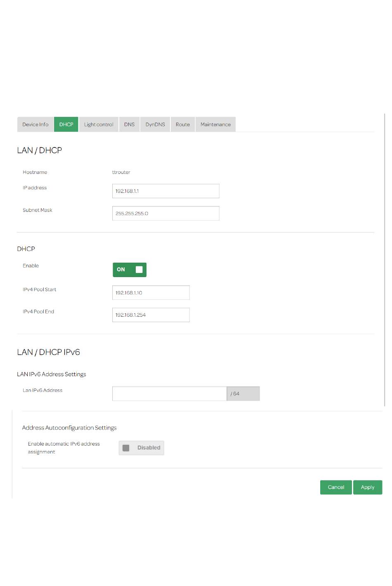Open the Route tab

coord(183,124)
